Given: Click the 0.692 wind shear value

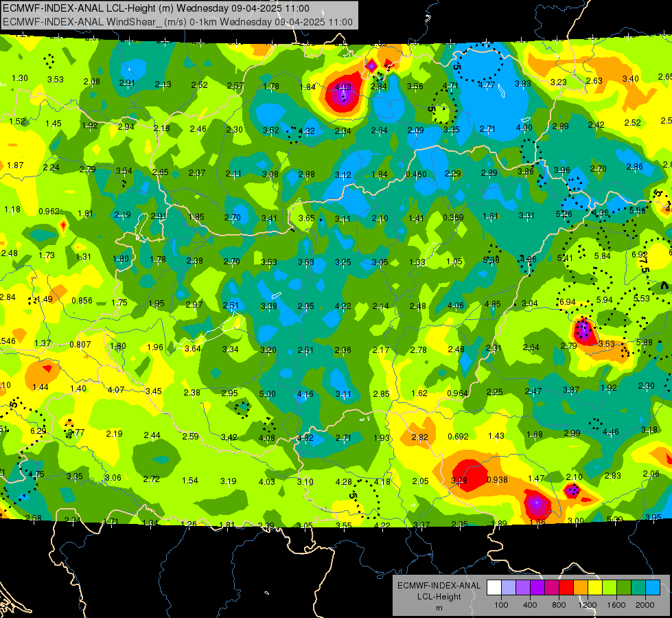Looking at the screenshot, I should (x=458, y=437).
